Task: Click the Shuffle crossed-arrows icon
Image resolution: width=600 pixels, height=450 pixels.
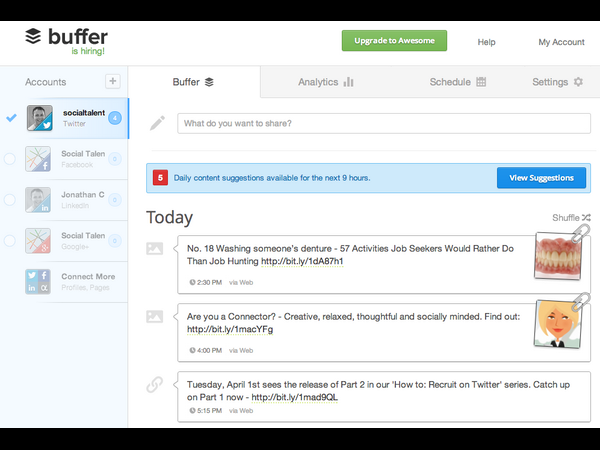Action: (x=586, y=218)
